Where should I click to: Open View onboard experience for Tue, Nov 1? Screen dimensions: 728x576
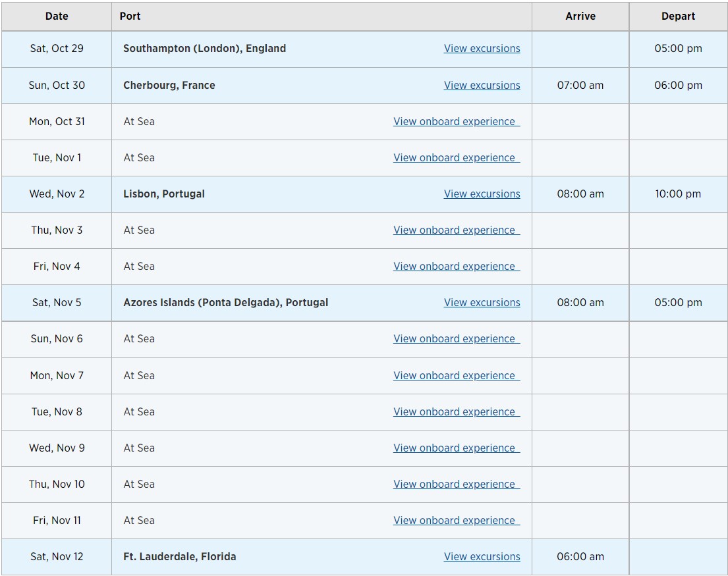click(x=457, y=158)
